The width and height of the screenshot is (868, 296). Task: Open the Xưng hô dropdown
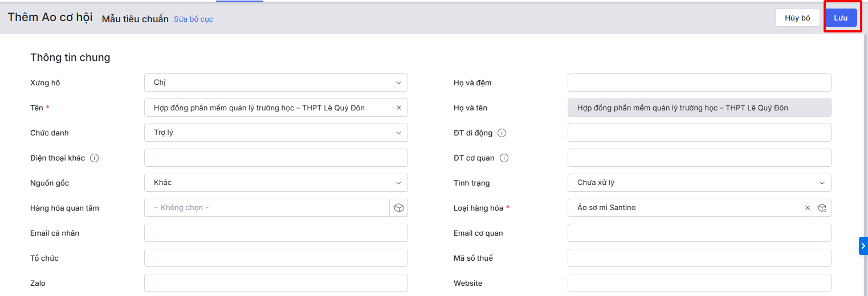pos(276,83)
